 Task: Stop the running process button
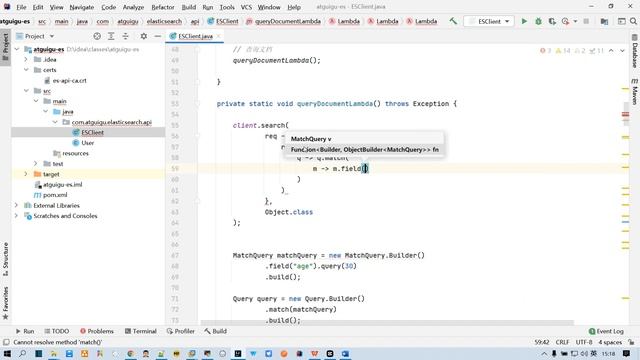coord(586,21)
